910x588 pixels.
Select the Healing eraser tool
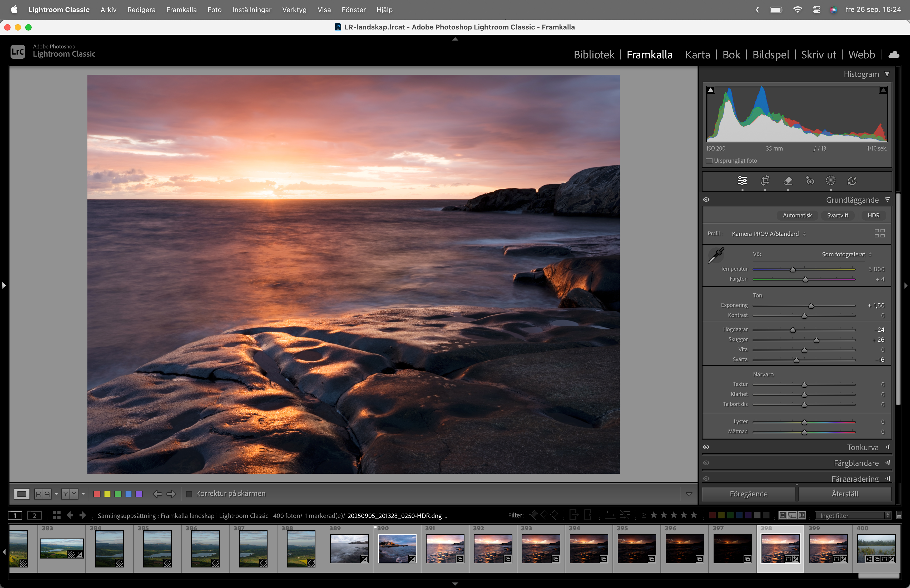click(787, 181)
